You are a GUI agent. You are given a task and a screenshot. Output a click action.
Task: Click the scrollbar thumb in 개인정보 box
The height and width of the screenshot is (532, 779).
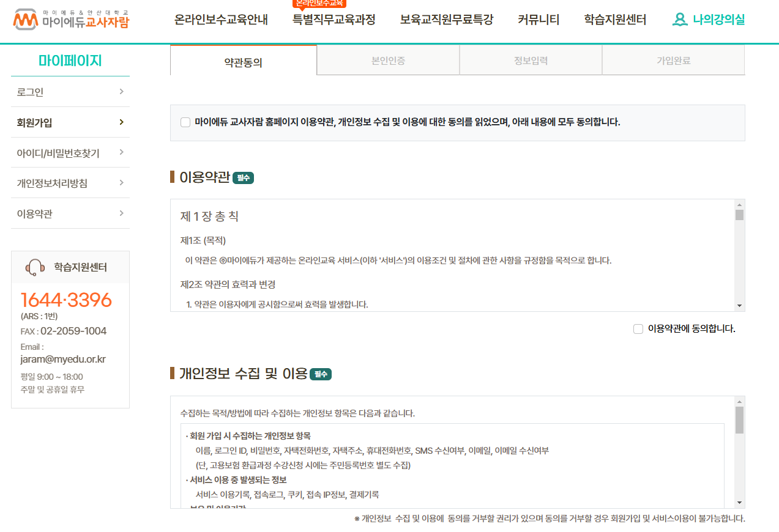click(x=739, y=420)
